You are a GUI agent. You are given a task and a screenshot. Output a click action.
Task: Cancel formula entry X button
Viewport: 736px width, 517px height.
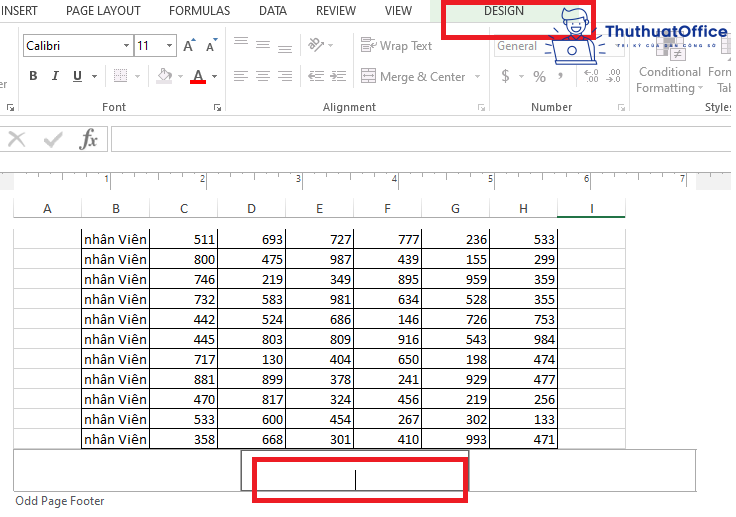tap(17, 139)
